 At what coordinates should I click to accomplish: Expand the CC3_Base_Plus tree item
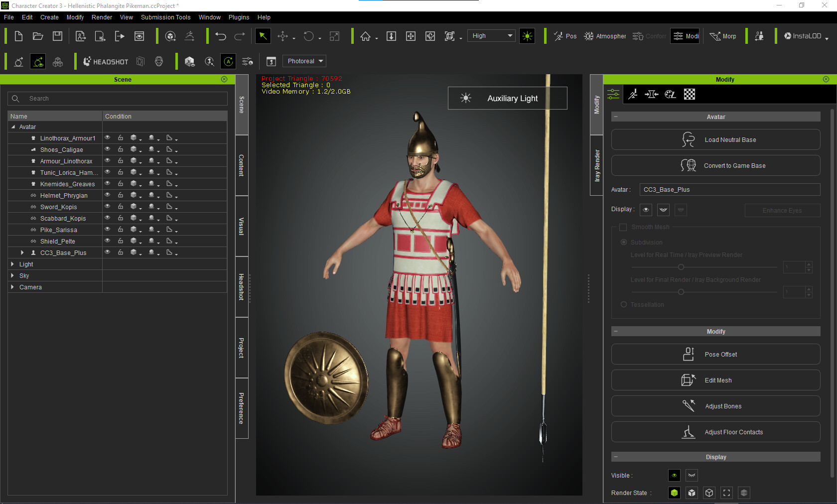pyautogui.click(x=22, y=252)
